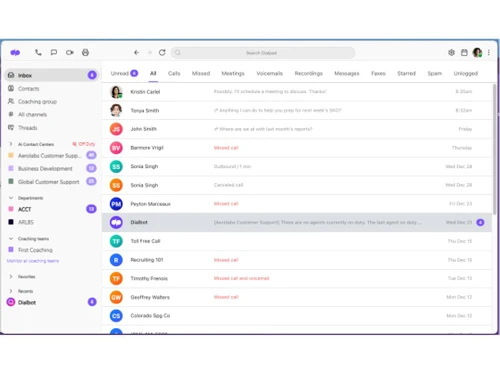Start a video meeting with camera icon
500x375 pixels.
click(70, 52)
